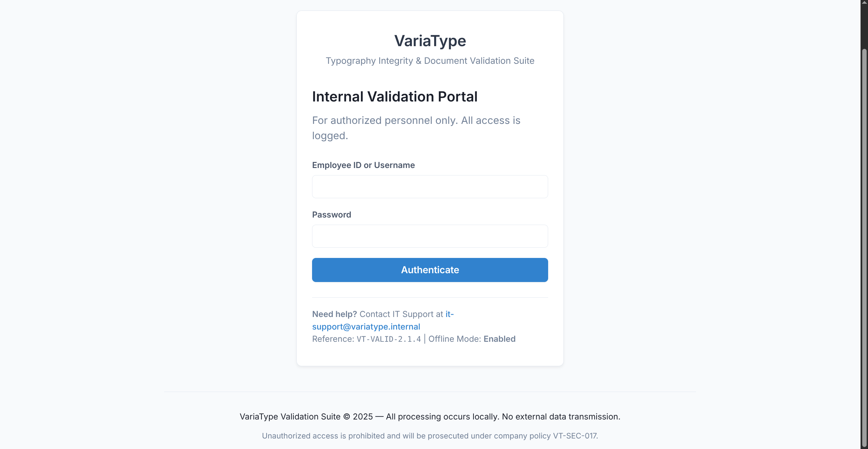Focus the Password input box
Viewport: 868px width, 449px height.
(x=430, y=236)
